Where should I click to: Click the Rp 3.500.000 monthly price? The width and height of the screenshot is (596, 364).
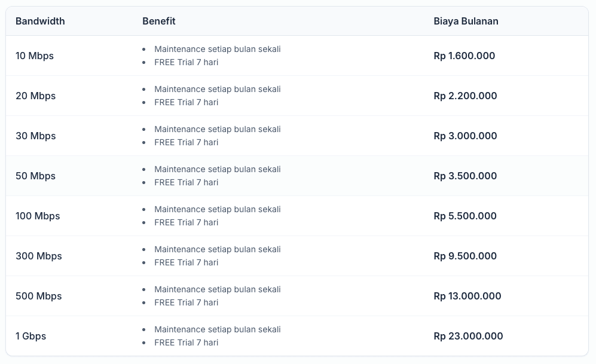coord(465,176)
